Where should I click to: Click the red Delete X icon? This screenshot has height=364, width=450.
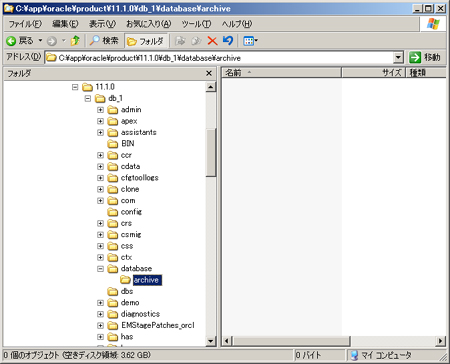[x=212, y=41]
